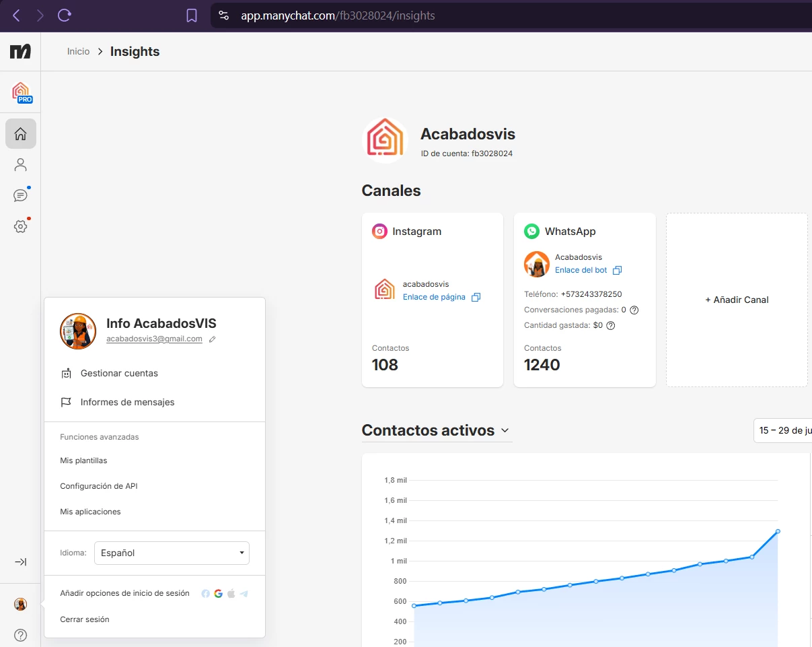
Task: Click the ManyChat logo icon
Action: (20, 51)
